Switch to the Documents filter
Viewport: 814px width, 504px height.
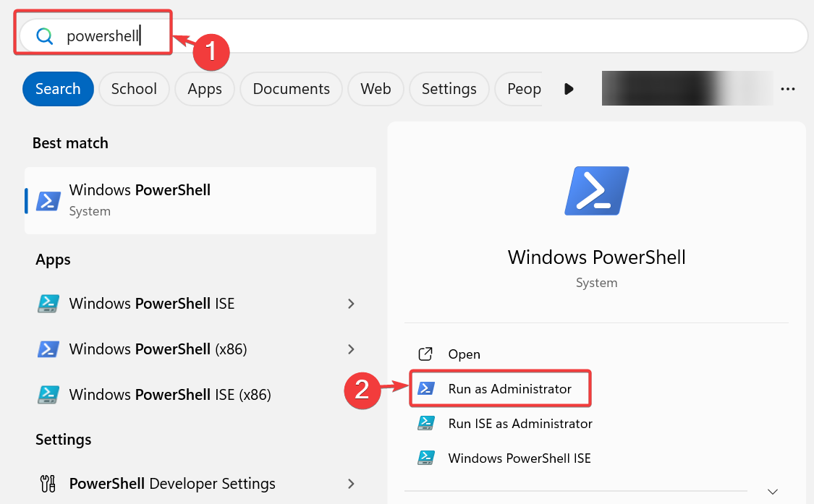(291, 88)
